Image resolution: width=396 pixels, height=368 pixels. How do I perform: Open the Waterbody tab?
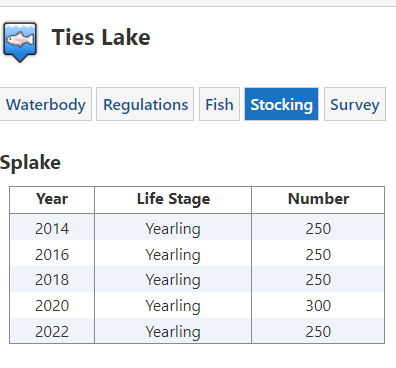(x=46, y=104)
